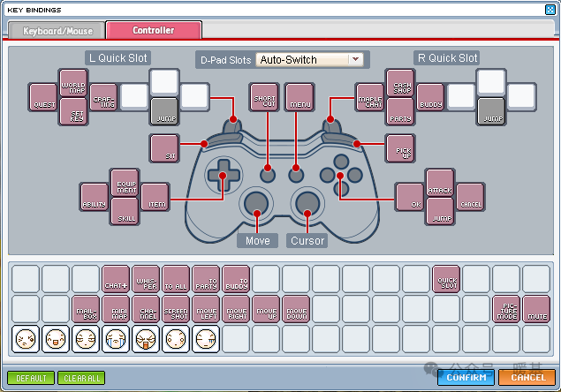Viewport: 561px width, 392px height.
Task: Select the Cash Shop key tile
Action: pos(400,83)
